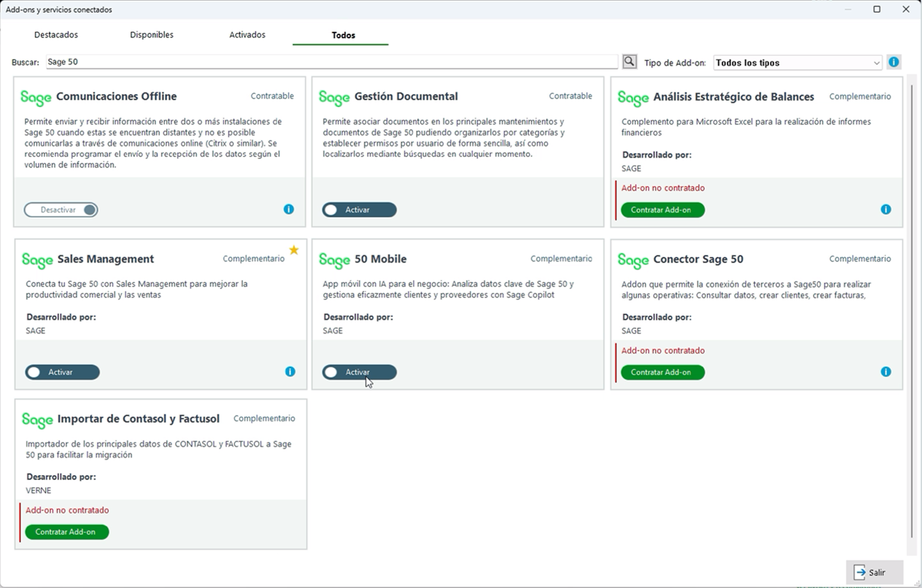Switch to the Destacados tab

pyautogui.click(x=56, y=35)
